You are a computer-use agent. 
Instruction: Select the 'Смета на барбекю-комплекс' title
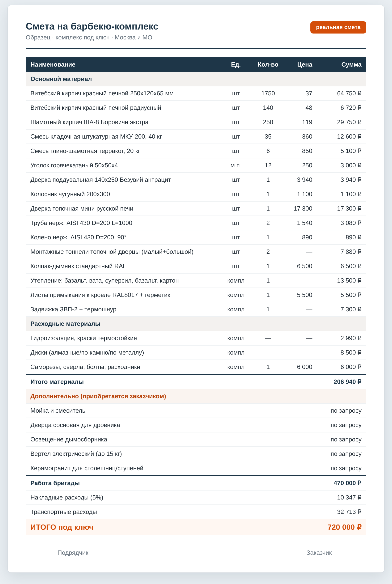(x=92, y=26)
